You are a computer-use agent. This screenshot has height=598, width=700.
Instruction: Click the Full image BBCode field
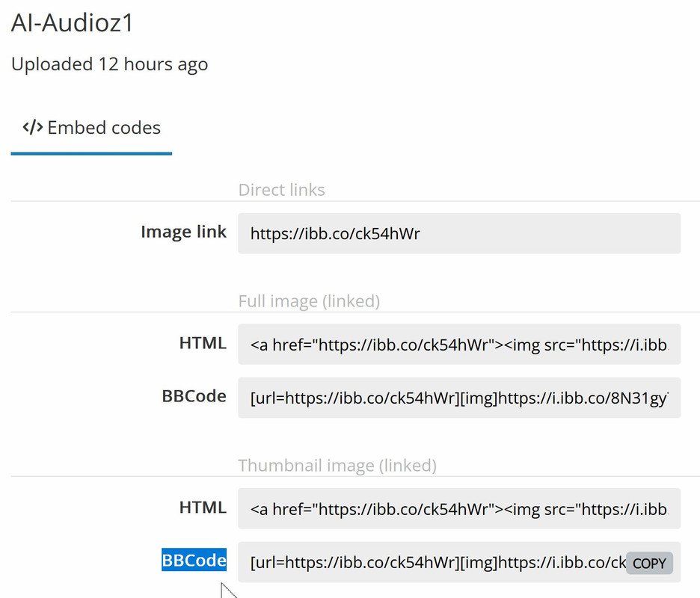[459, 398]
